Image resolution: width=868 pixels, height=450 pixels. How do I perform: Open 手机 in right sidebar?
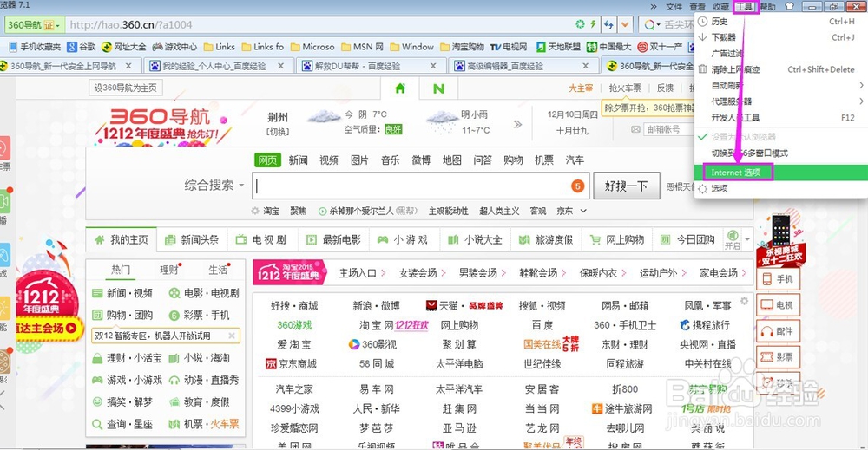click(x=777, y=279)
